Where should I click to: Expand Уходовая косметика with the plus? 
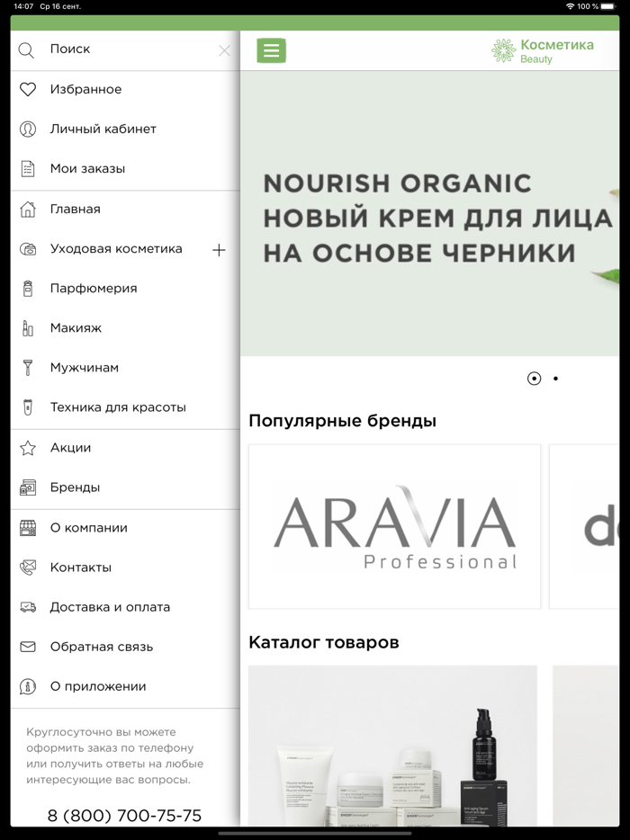219,250
